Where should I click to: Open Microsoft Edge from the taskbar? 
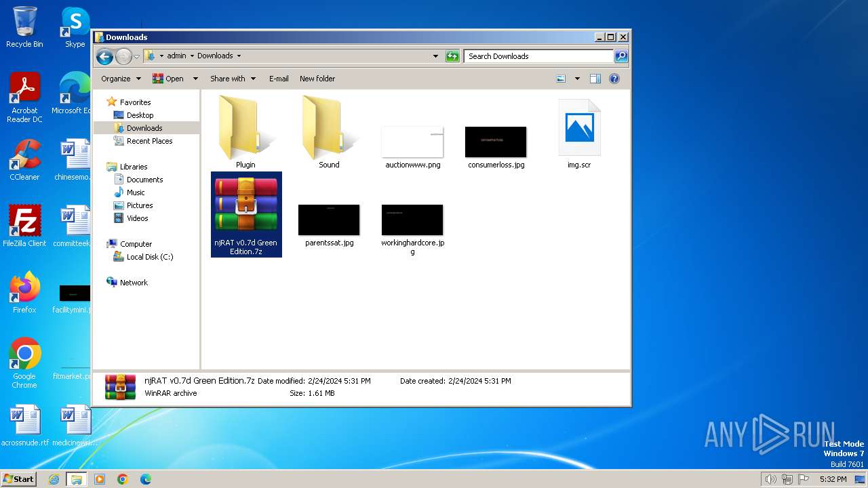click(x=145, y=479)
